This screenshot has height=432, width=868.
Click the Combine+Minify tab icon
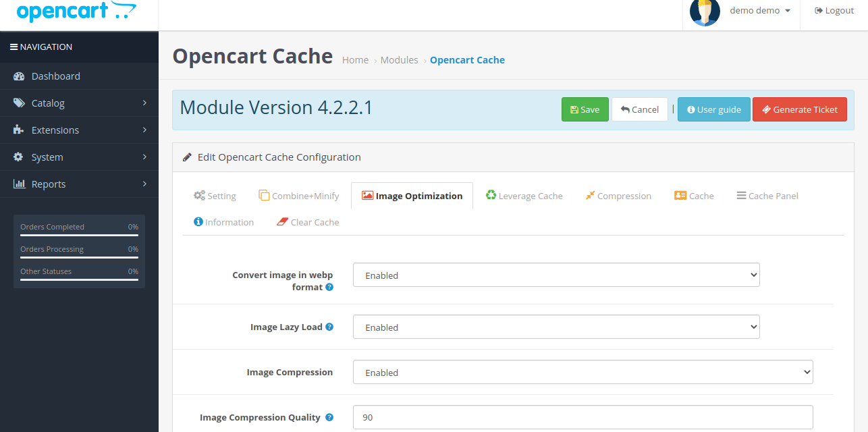pos(264,195)
